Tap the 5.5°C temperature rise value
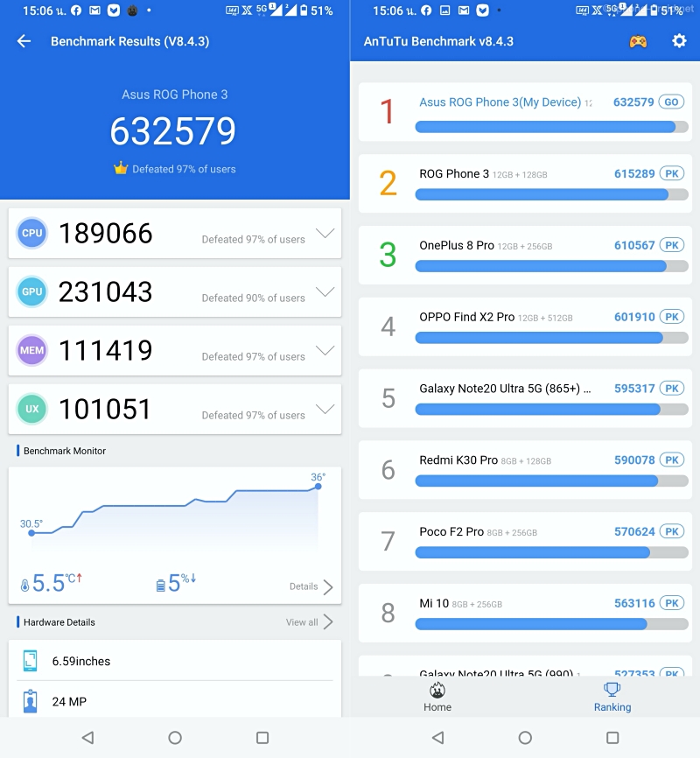Image resolution: width=700 pixels, height=758 pixels. tap(57, 584)
